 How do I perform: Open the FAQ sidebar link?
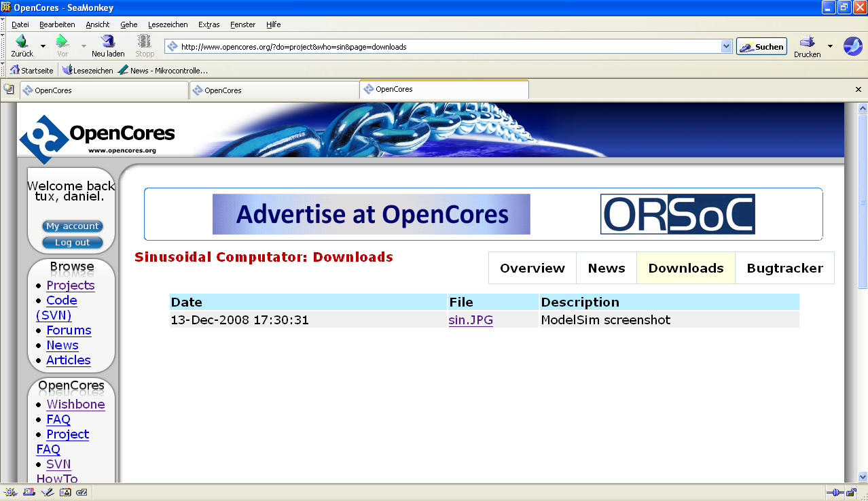point(58,419)
